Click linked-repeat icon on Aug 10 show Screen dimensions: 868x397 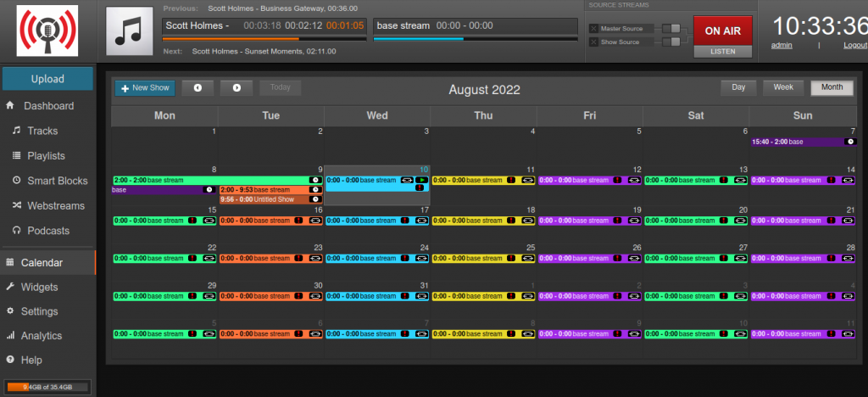pos(408,180)
